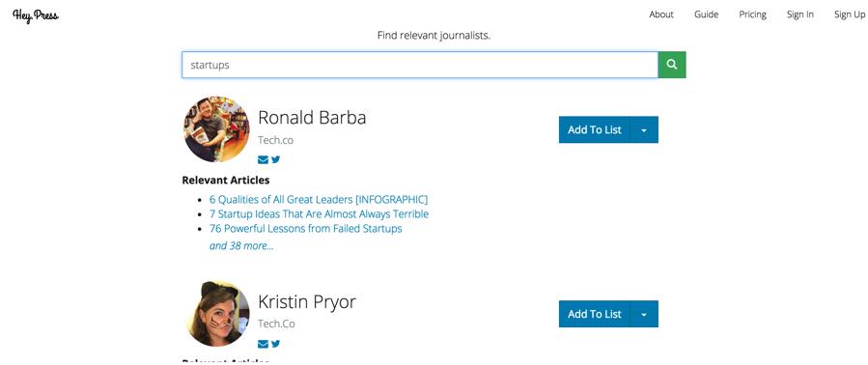Show 'and 38 more...' articles
This screenshot has height=365, width=868.
click(241, 246)
